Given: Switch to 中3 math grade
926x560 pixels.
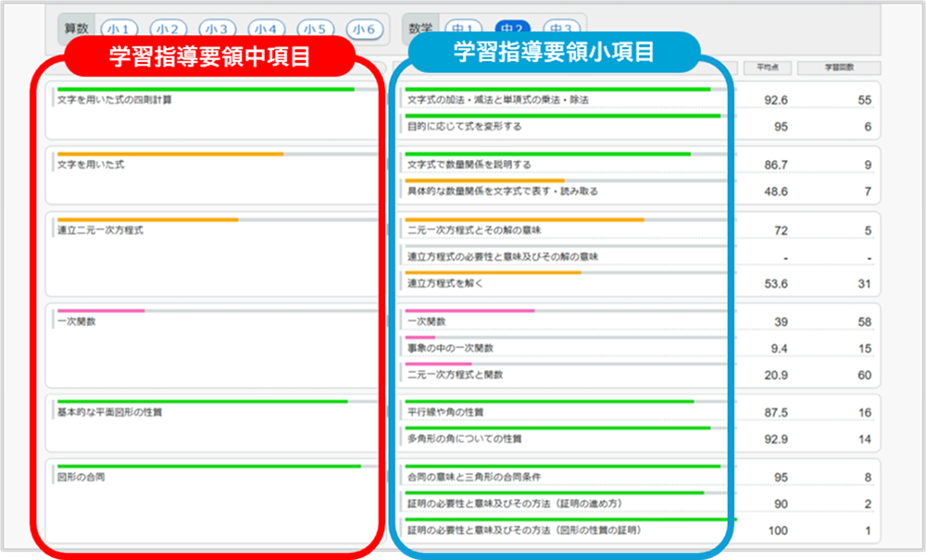Looking at the screenshot, I should click(561, 29).
